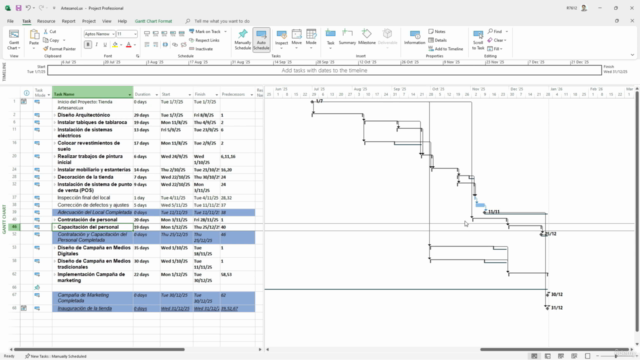Open the File menu
This screenshot has width=640, height=360.
pos(10,21)
